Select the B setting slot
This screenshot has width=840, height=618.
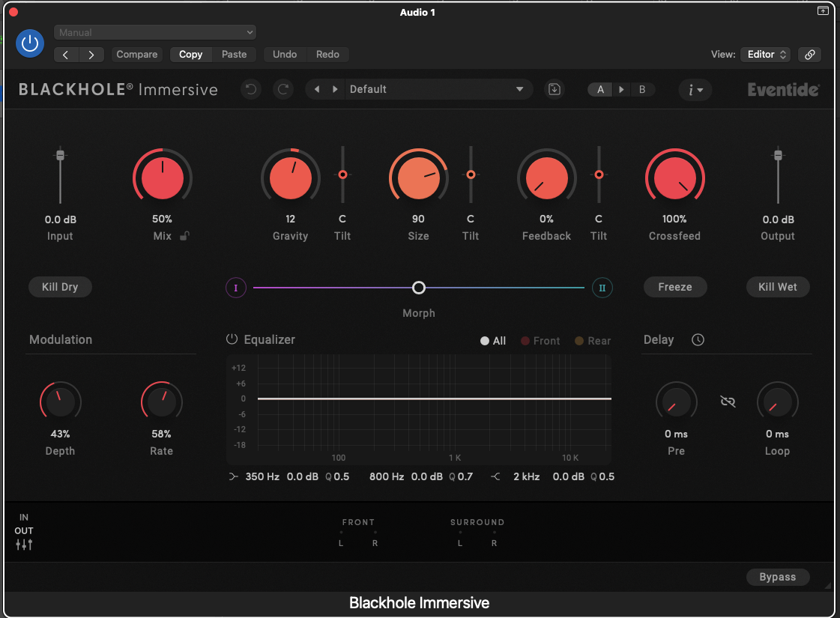[641, 89]
